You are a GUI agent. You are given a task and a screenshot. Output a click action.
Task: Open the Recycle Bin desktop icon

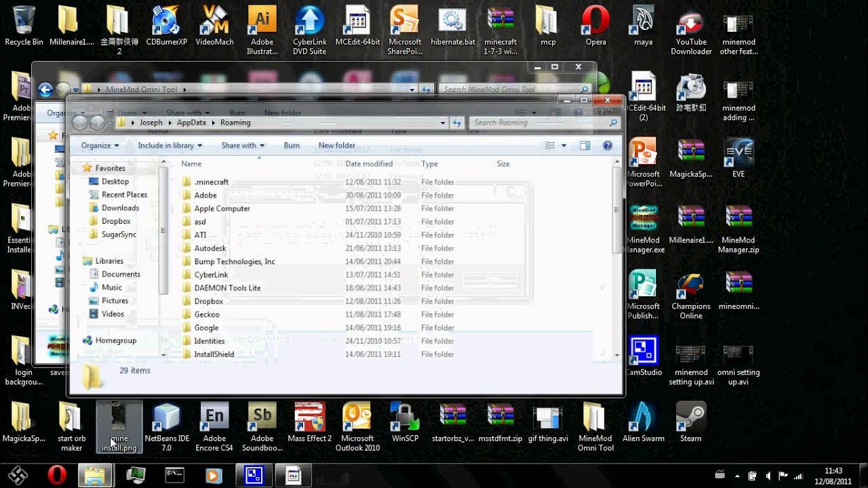[x=24, y=26]
